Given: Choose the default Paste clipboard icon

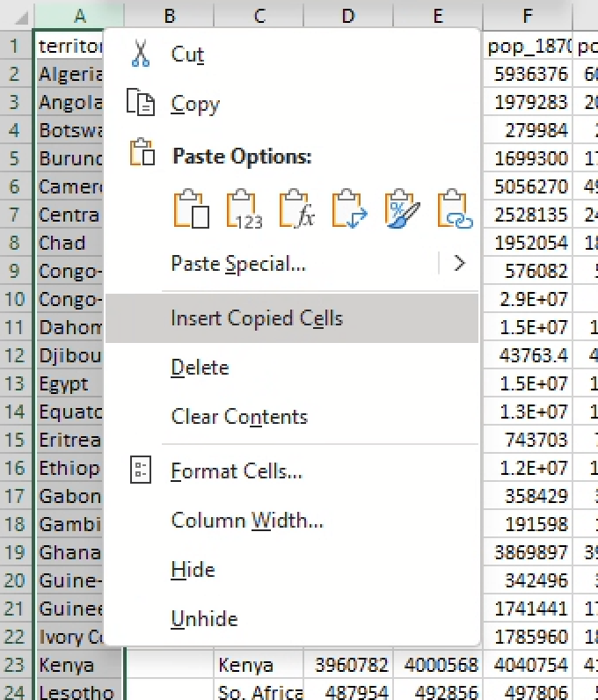Looking at the screenshot, I should pos(192,209).
